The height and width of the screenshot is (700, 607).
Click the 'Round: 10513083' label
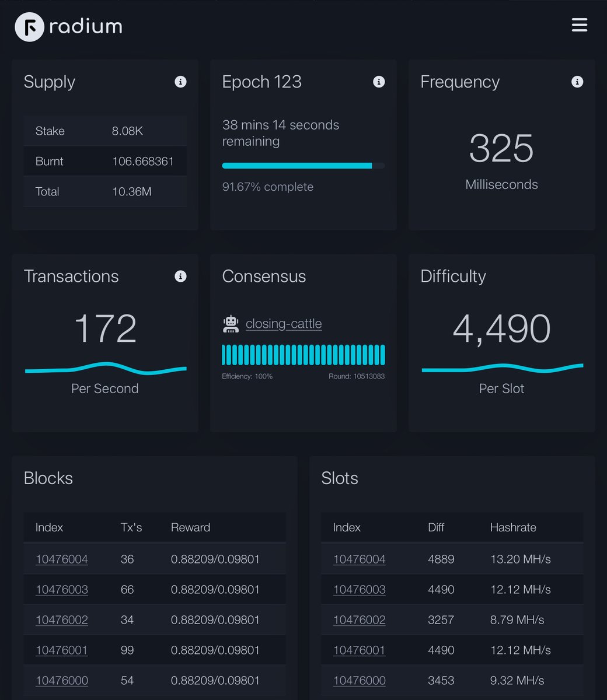coord(357,376)
